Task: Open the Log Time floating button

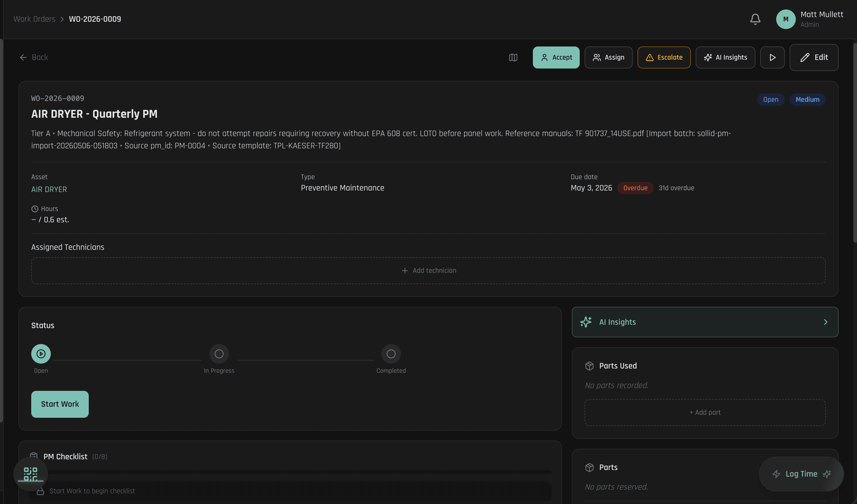Action: point(801,474)
